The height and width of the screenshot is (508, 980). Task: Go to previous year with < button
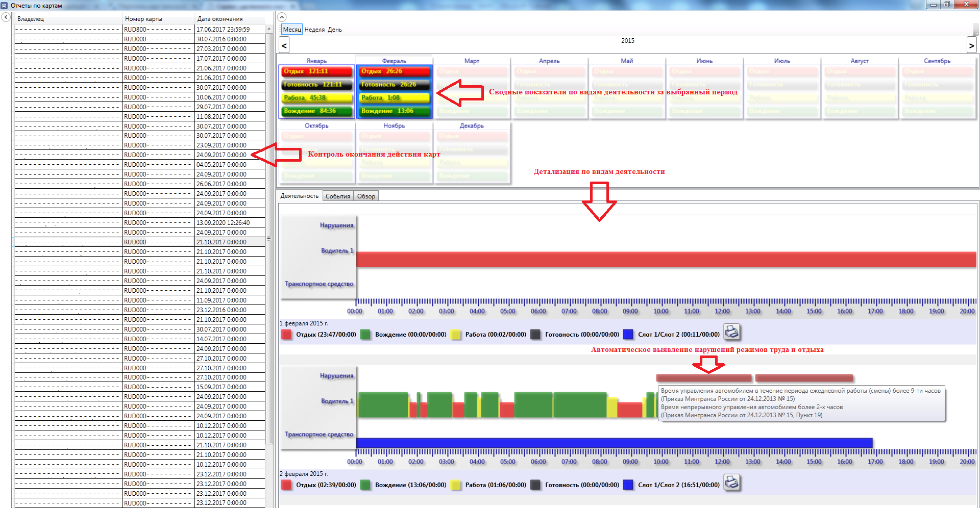pyautogui.click(x=284, y=45)
